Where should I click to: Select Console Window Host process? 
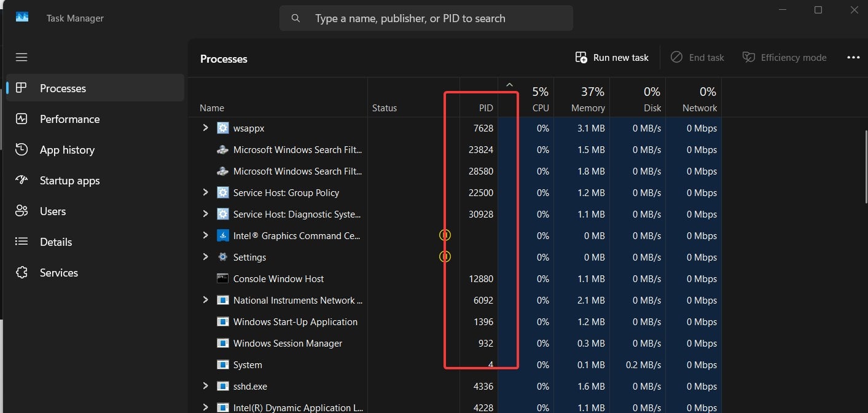point(278,279)
